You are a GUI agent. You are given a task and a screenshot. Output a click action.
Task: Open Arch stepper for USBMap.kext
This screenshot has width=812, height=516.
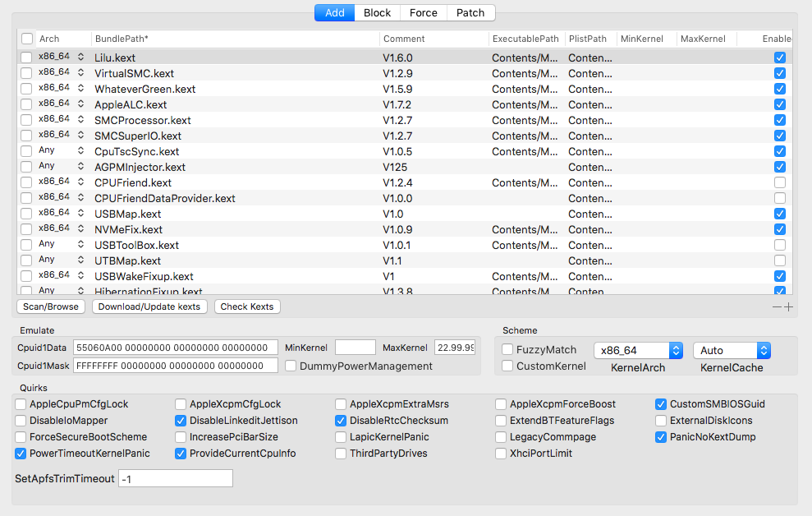[80, 213]
